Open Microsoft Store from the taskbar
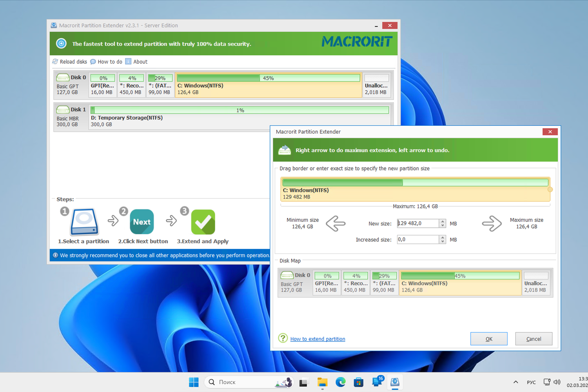This screenshot has height=392, width=588. pos(358,382)
